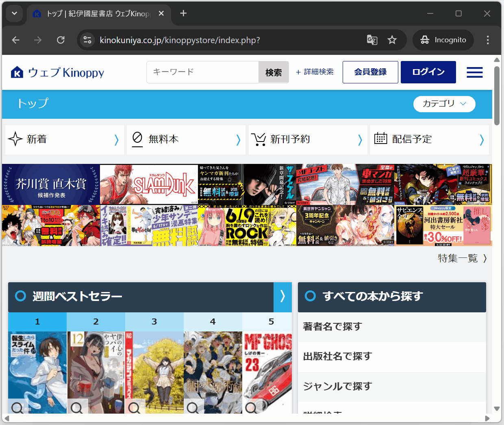Bookmark this page with star icon

(x=392, y=40)
